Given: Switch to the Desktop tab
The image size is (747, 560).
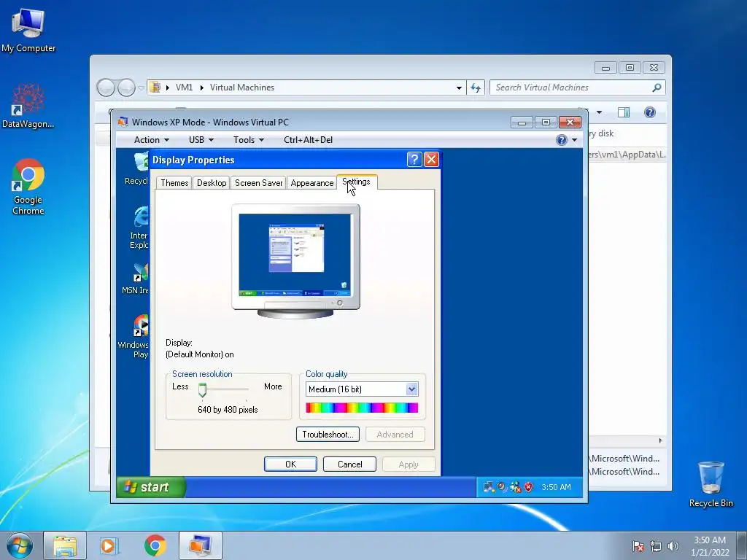Looking at the screenshot, I should (x=212, y=183).
